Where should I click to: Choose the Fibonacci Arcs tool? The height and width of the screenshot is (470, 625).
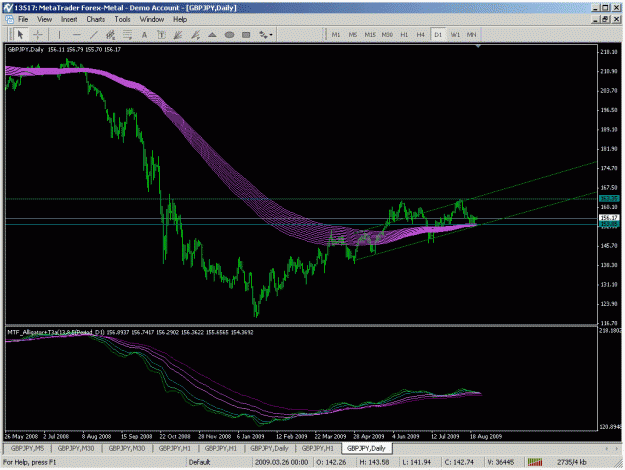pos(195,35)
